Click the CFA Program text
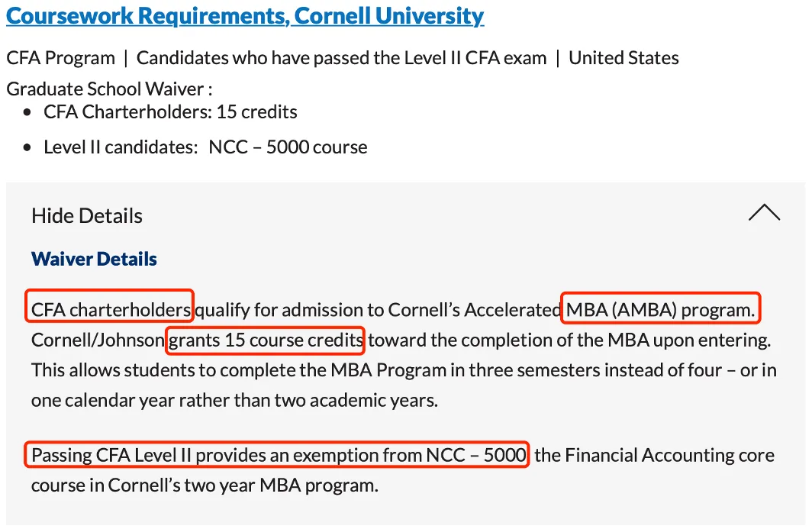Viewport: 812px width, 529px height. tap(60, 58)
